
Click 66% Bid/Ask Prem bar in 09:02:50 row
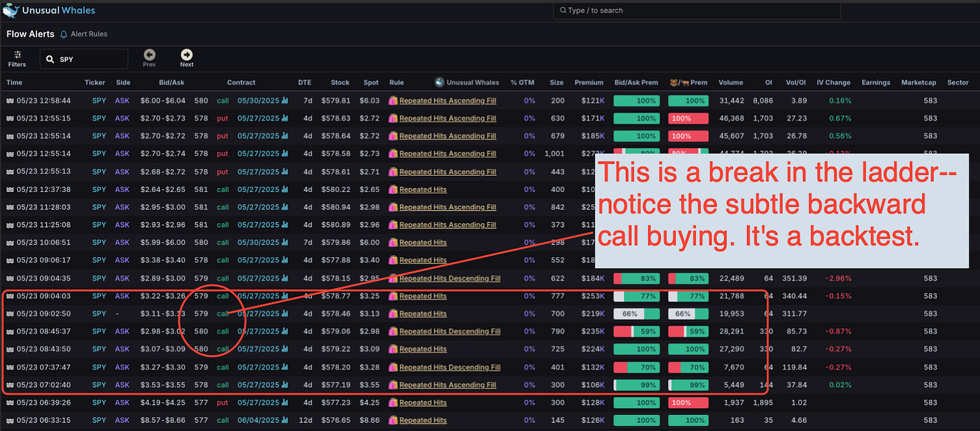coord(636,314)
